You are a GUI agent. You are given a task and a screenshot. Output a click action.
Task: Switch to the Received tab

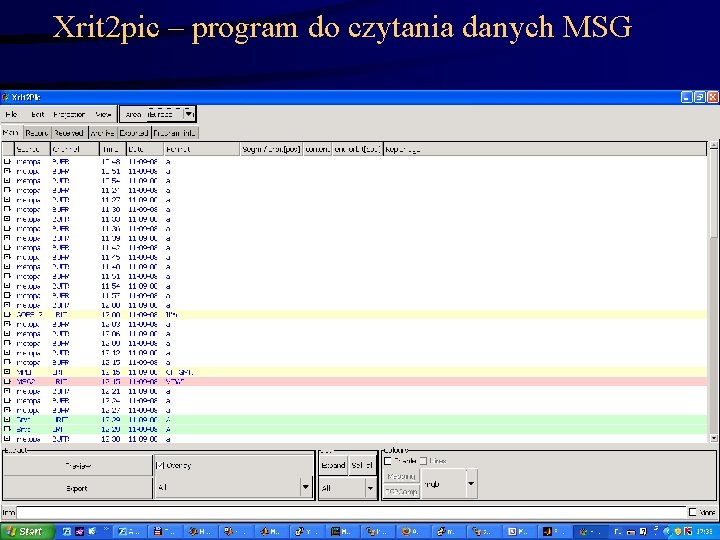click(x=69, y=133)
